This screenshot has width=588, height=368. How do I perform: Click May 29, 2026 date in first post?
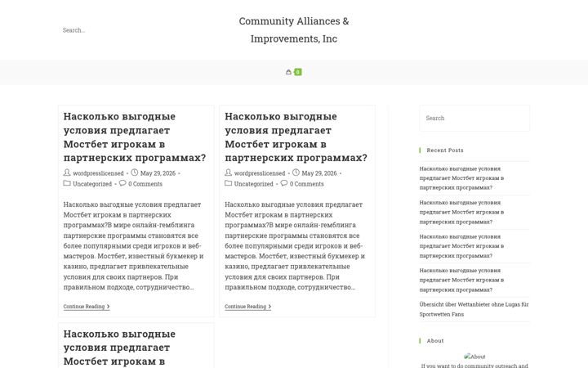(x=158, y=173)
